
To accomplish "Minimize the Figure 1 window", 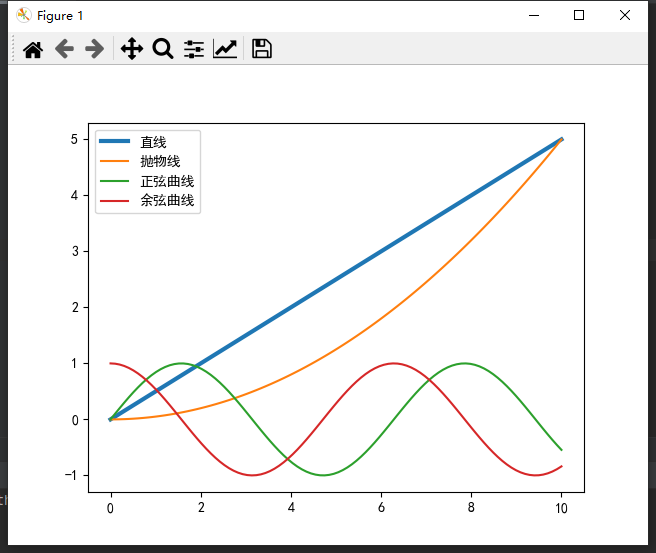I will [534, 15].
